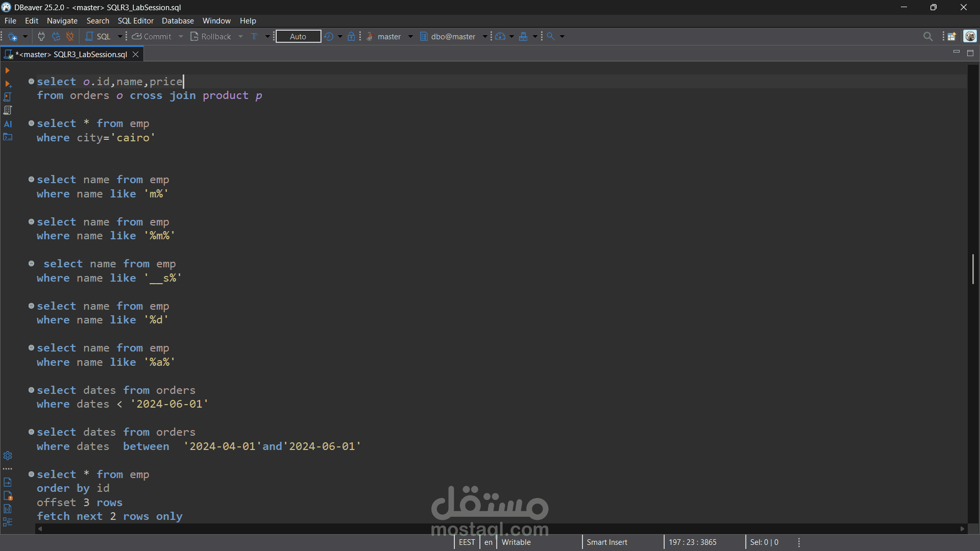Click the Connect plug icon
This screenshot has height=551, width=980.
coord(41,37)
